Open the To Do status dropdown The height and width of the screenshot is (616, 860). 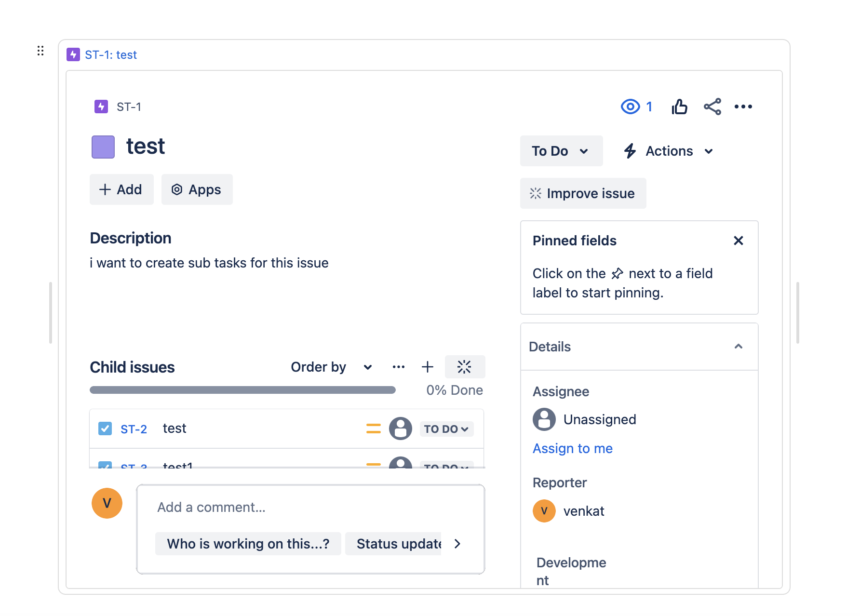point(561,150)
